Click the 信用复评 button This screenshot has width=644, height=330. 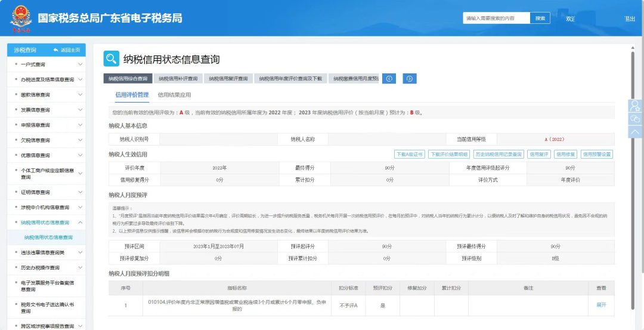(539, 155)
